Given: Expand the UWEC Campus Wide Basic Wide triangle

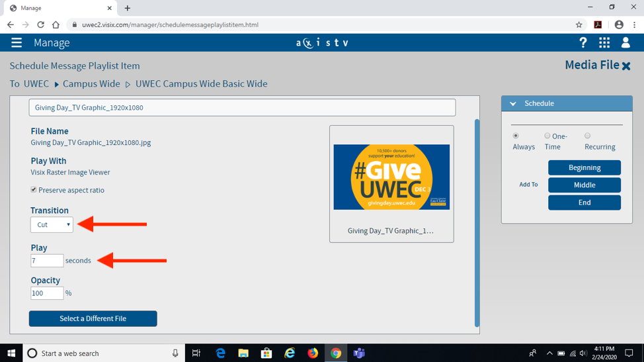Looking at the screenshot, I should coord(128,84).
